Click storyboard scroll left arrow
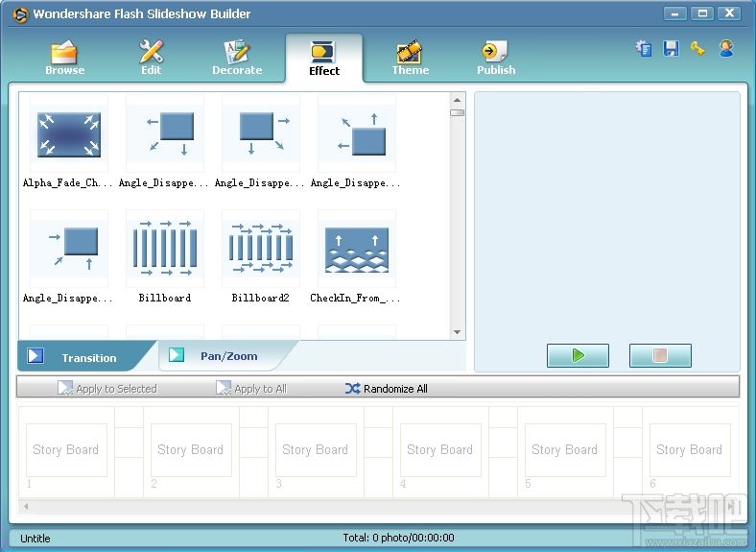The width and height of the screenshot is (756, 552). coord(26,507)
